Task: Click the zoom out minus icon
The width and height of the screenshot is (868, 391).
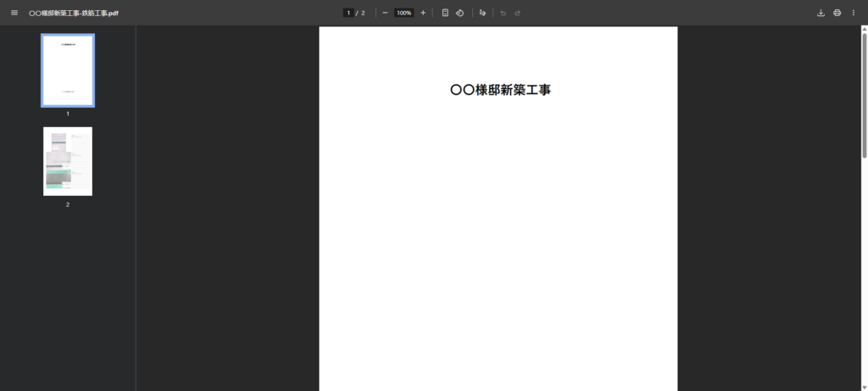Action: tap(385, 13)
